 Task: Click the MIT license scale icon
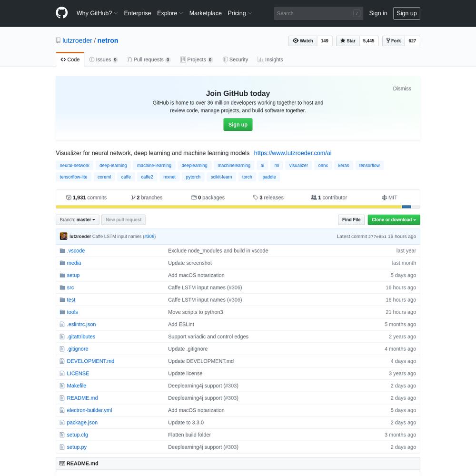coord(384,198)
